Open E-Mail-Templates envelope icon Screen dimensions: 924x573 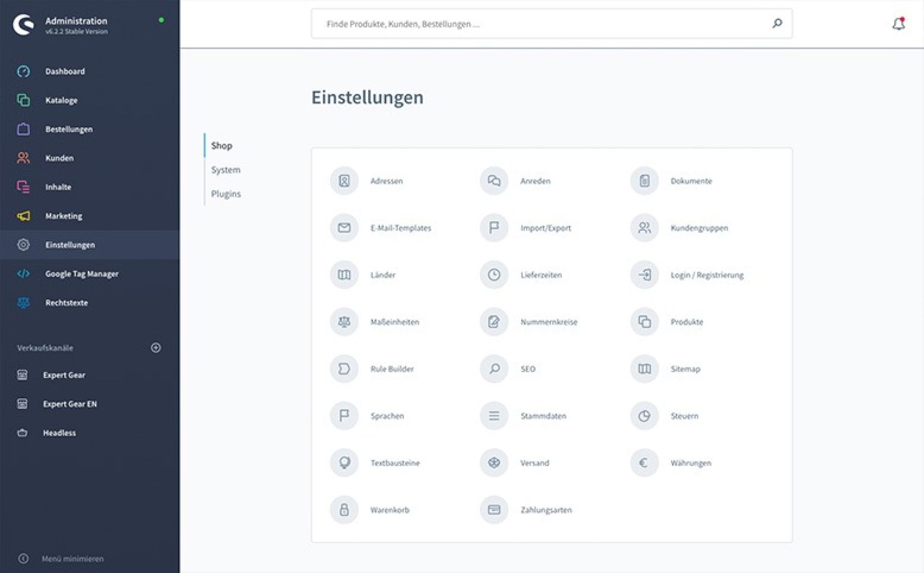point(344,228)
